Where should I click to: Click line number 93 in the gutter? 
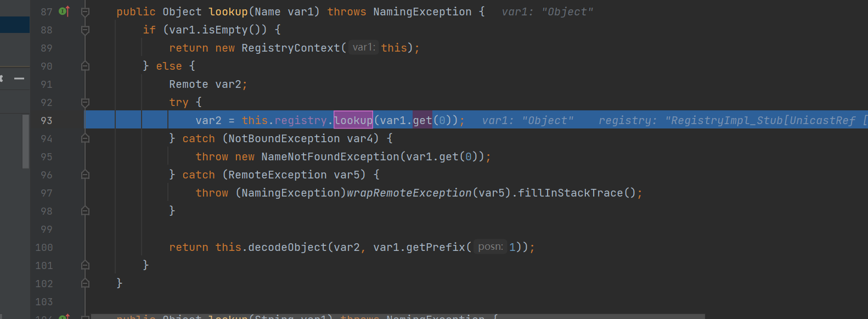pos(47,120)
